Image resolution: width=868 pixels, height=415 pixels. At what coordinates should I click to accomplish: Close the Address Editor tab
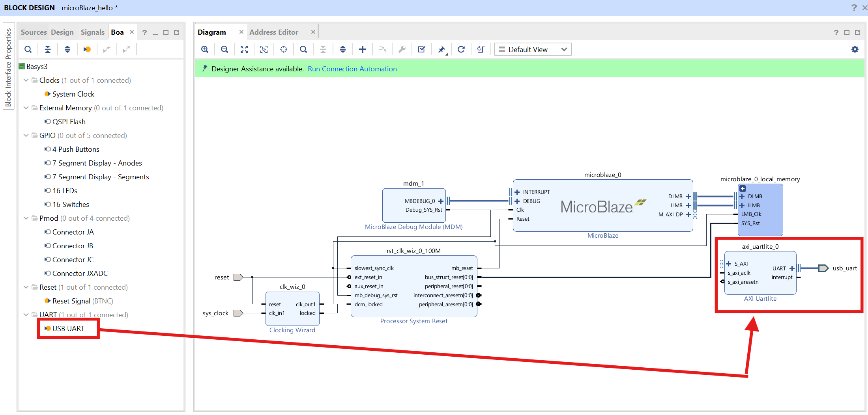313,32
